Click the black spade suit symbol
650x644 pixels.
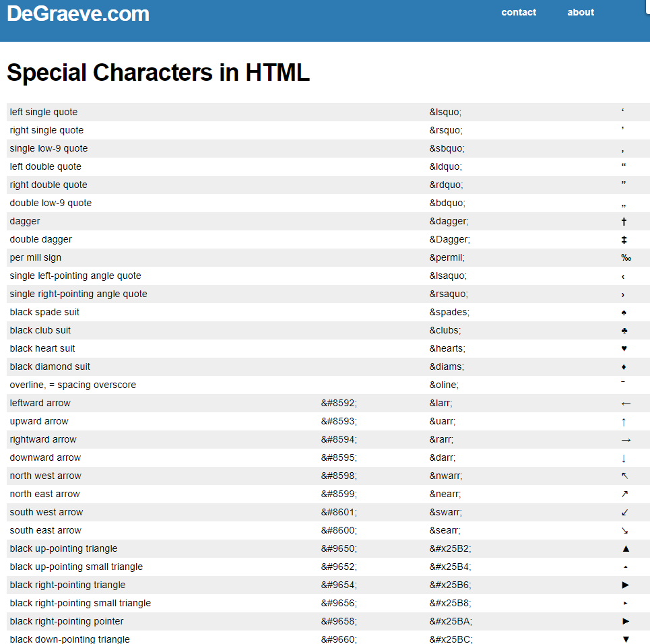624,313
